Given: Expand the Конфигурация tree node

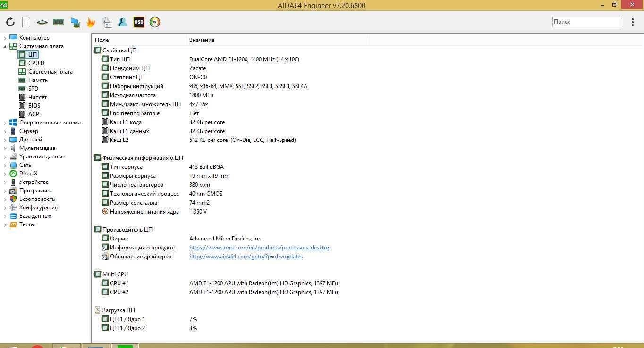Looking at the screenshot, I should (x=5, y=207).
